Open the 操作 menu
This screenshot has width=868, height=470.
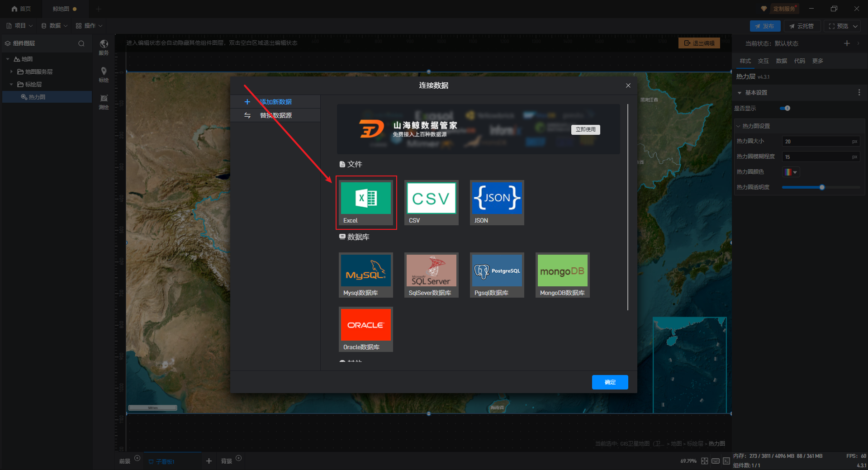click(89, 26)
